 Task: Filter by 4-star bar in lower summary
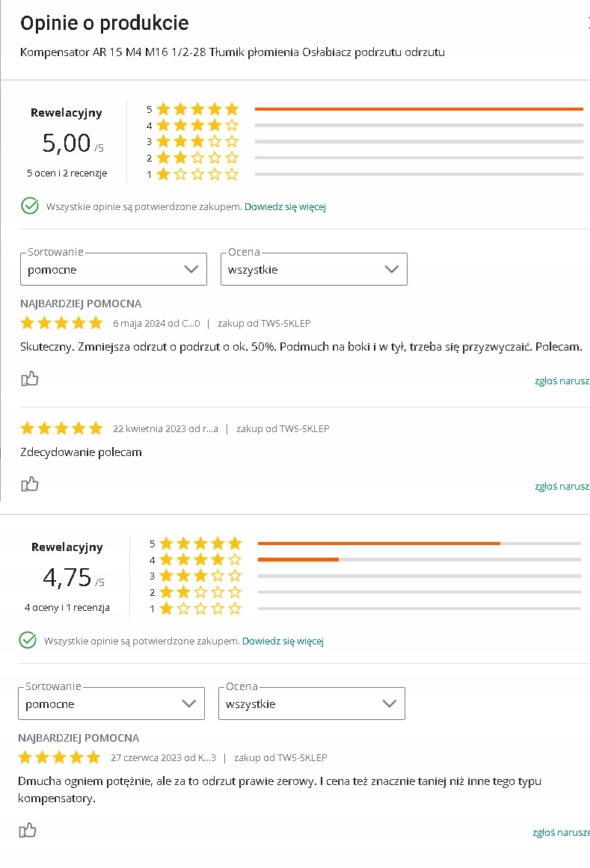(x=419, y=559)
